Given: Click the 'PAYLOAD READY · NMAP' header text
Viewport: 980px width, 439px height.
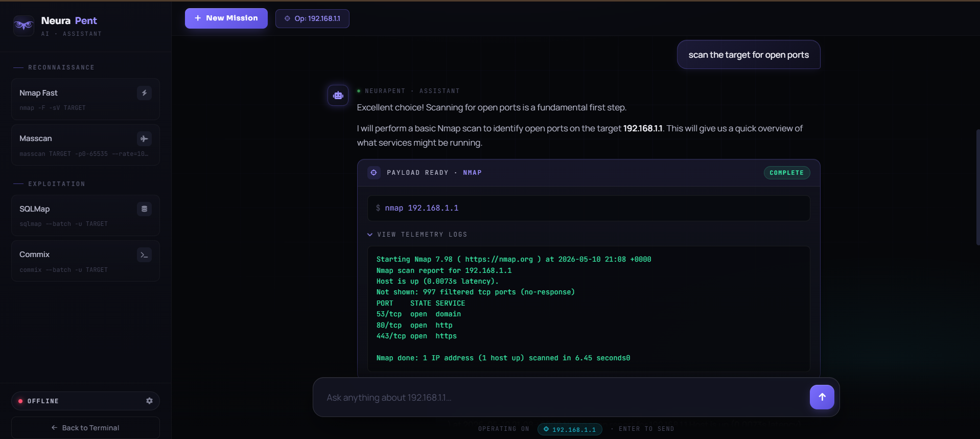Looking at the screenshot, I should point(434,173).
